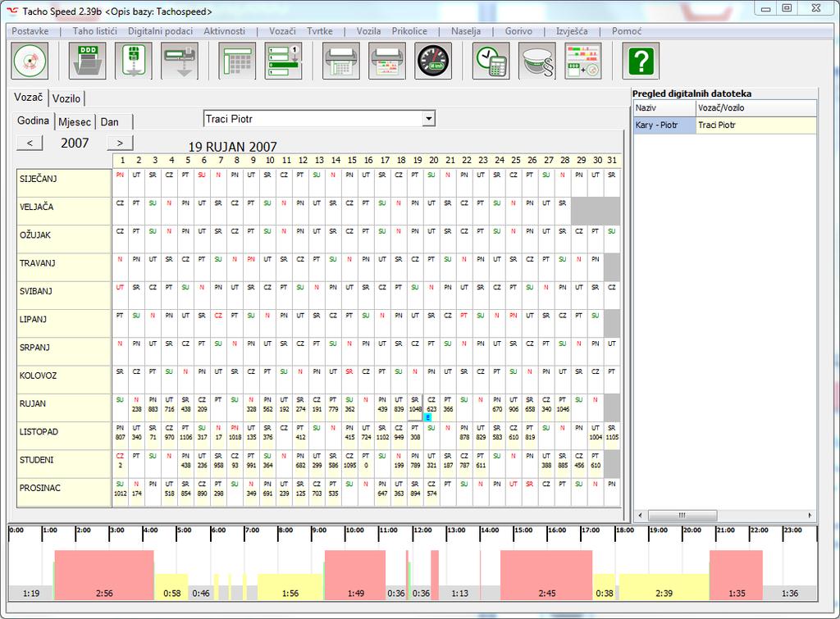Click the green question mark help icon

coord(641,61)
